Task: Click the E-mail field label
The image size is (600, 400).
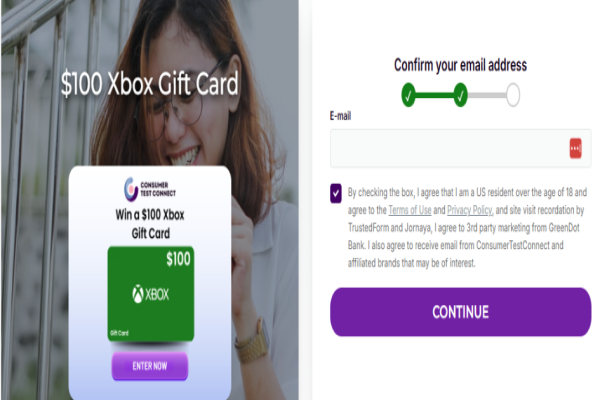Action: (x=340, y=116)
